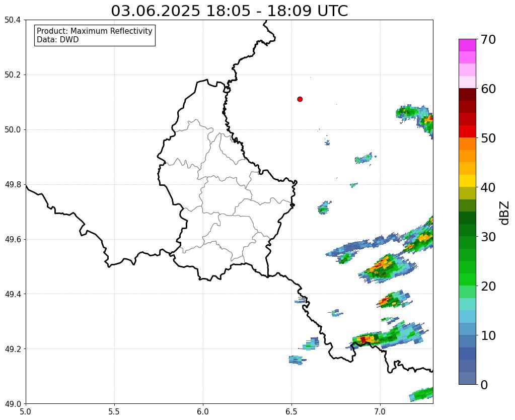Click the colorbar tick label 20
515x420 pixels.
(x=488, y=286)
